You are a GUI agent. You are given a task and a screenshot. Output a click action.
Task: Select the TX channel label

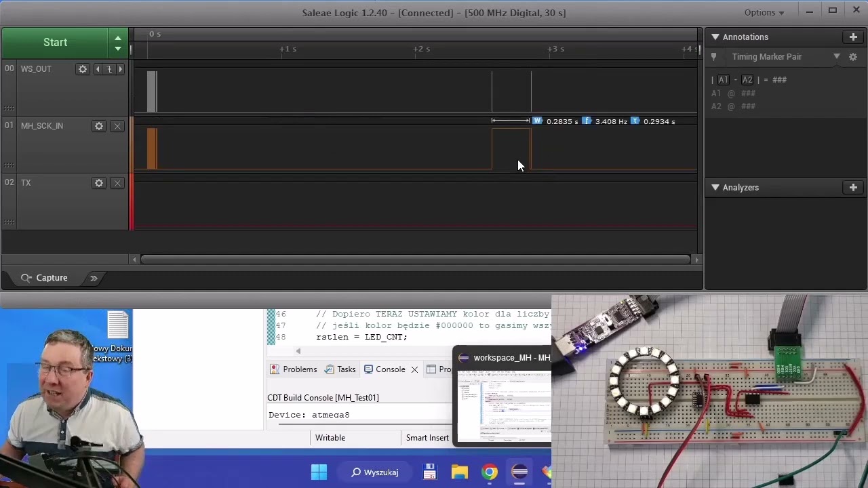point(26,183)
